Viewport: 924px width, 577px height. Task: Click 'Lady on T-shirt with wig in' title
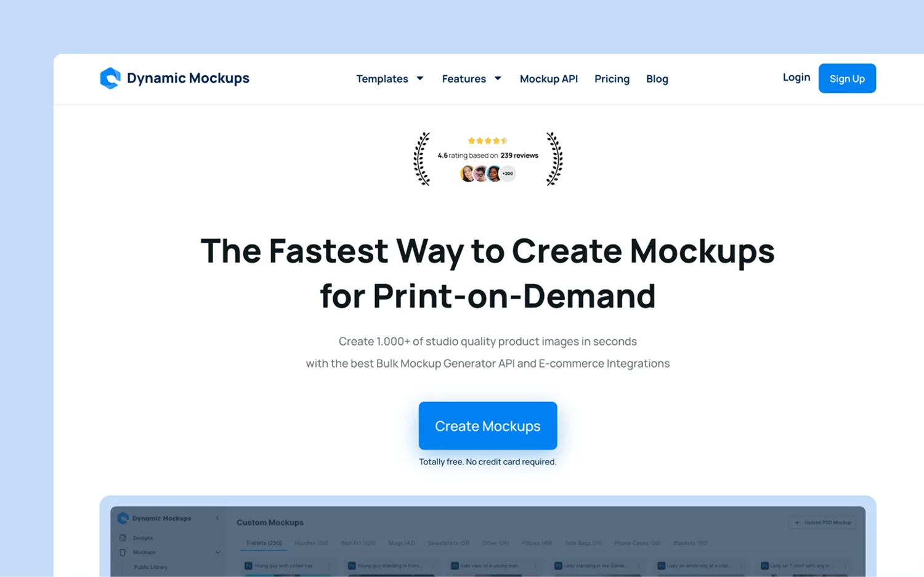[x=801, y=565]
